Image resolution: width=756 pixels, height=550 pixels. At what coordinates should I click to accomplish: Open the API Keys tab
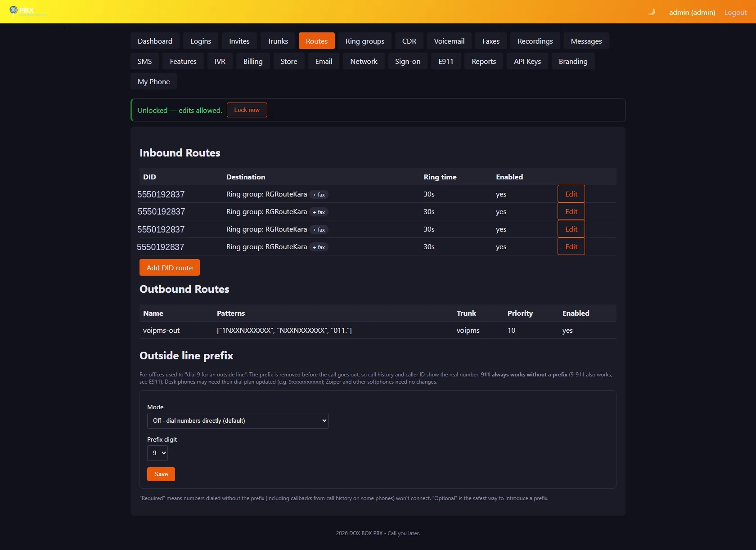click(527, 61)
